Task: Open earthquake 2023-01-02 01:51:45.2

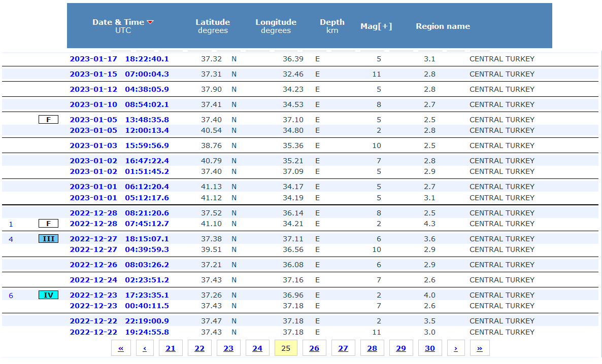Action: (119, 171)
